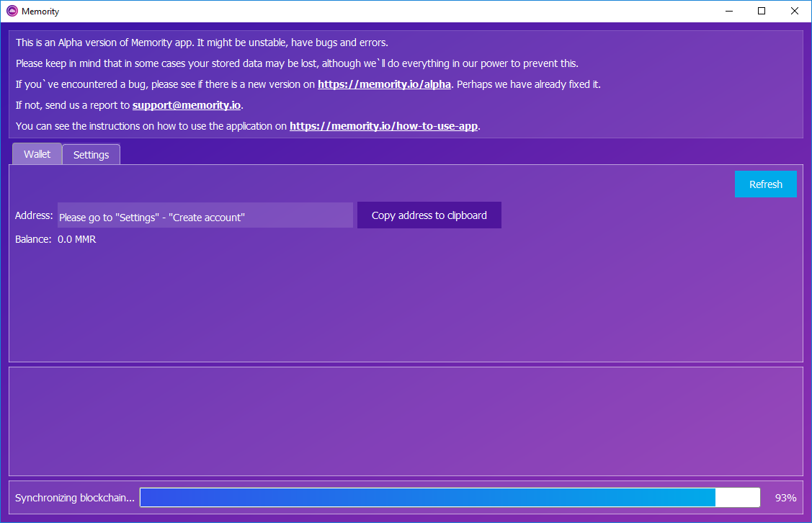Copy address to clipboard
The width and height of the screenshot is (812, 523).
point(429,215)
